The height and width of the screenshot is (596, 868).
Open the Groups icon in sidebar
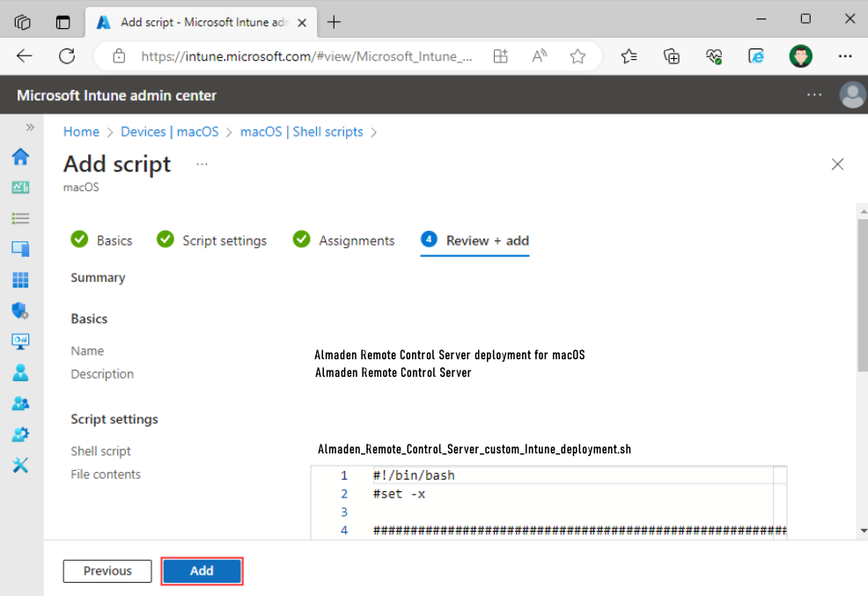[x=20, y=403]
